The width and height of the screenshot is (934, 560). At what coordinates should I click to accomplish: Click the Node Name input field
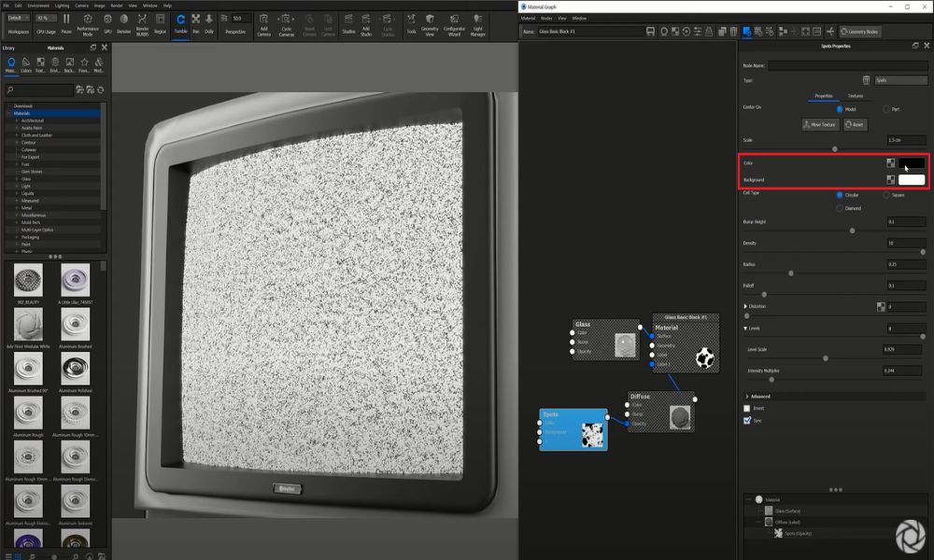(846, 65)
